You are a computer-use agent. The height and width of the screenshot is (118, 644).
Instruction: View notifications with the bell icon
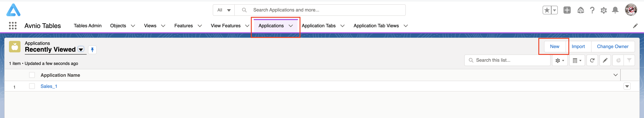pos(615,10)
